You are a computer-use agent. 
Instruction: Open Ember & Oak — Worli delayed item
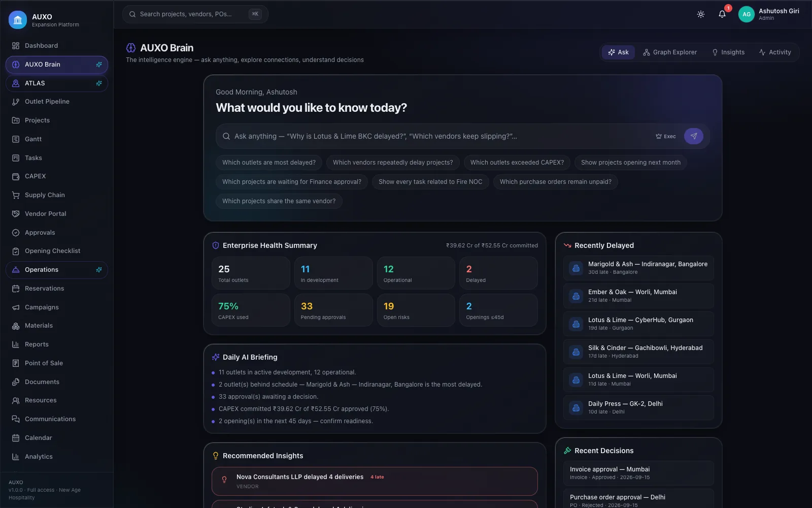pos(638,296)
